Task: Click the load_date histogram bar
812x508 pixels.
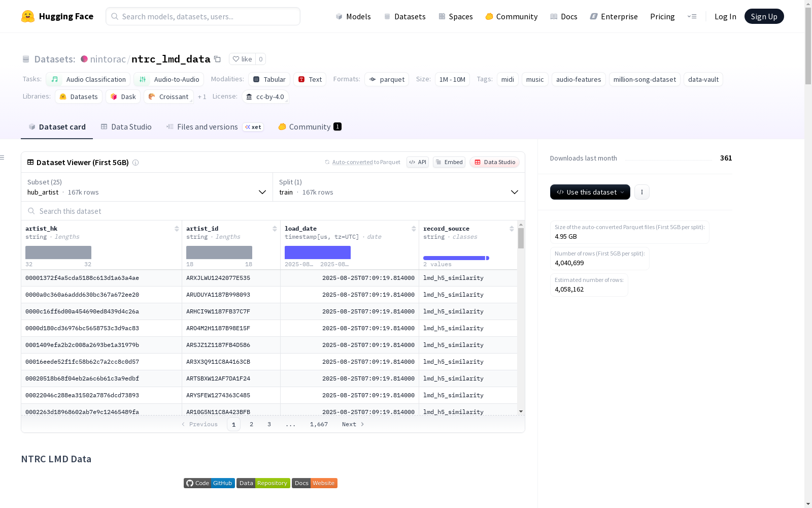Action: coord(318,252)
